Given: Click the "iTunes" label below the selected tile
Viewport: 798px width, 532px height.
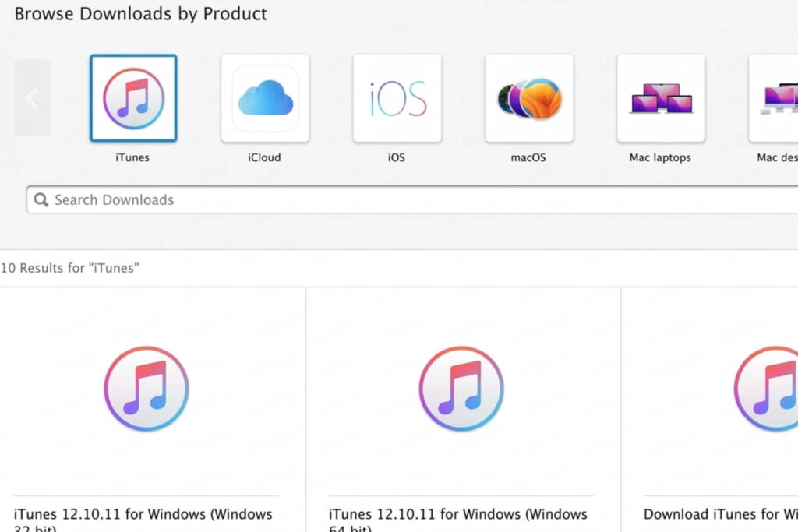Looking at the screenshot, I should click(x=132, y=157).
